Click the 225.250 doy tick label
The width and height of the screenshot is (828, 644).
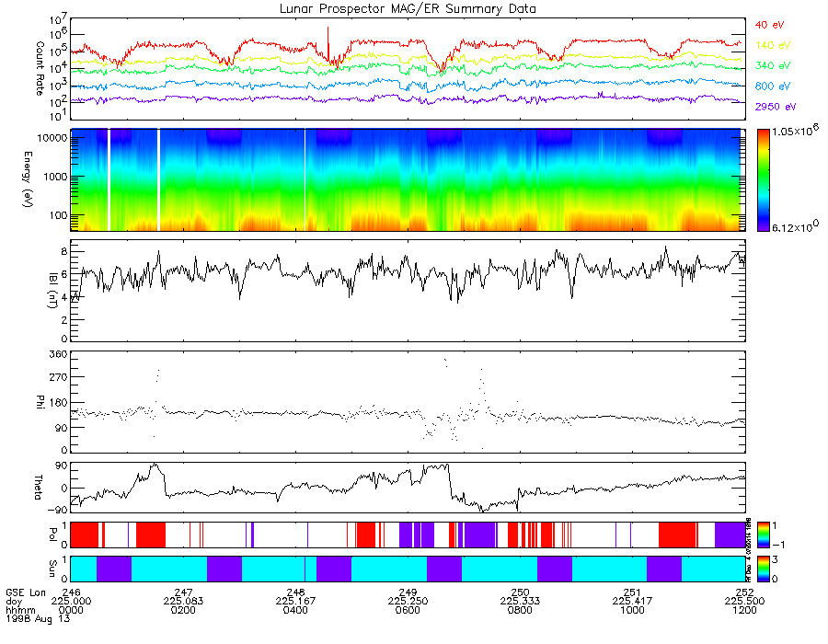[408, 602]
